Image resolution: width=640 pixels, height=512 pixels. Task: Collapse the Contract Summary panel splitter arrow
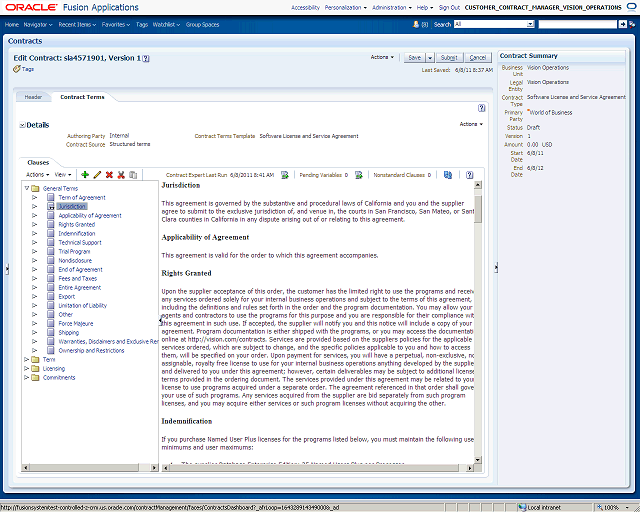click(496, 268)
